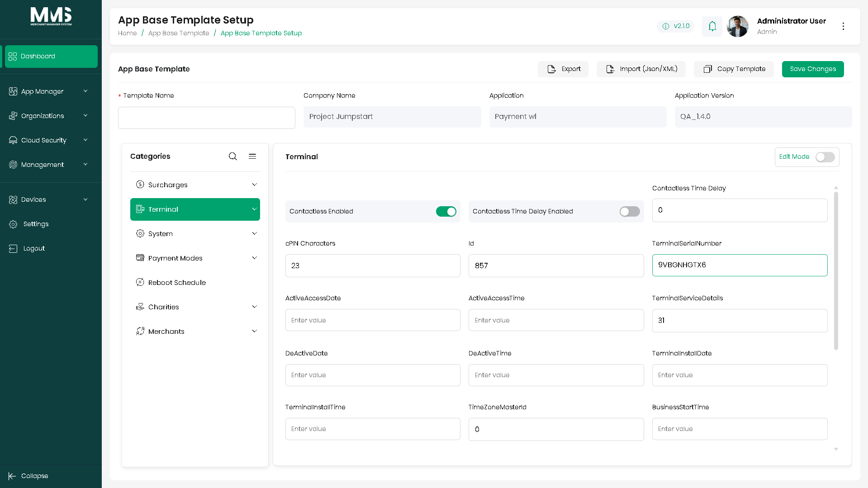This screenshot has width=868, height=488.
Task: Click the Contactless Time Delay field
Action: click(x=740, y=210)
